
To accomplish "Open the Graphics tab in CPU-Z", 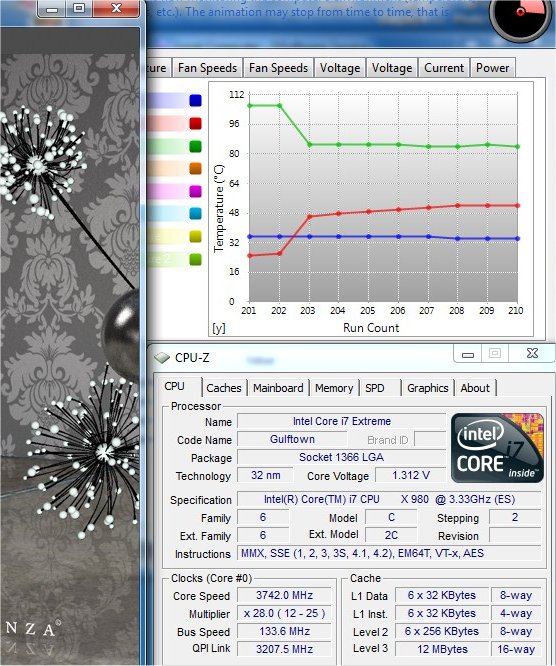I will [x=428, y=388].
